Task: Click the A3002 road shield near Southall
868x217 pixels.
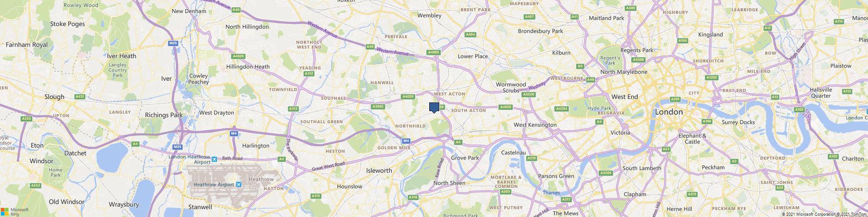Action: point(378,106)
